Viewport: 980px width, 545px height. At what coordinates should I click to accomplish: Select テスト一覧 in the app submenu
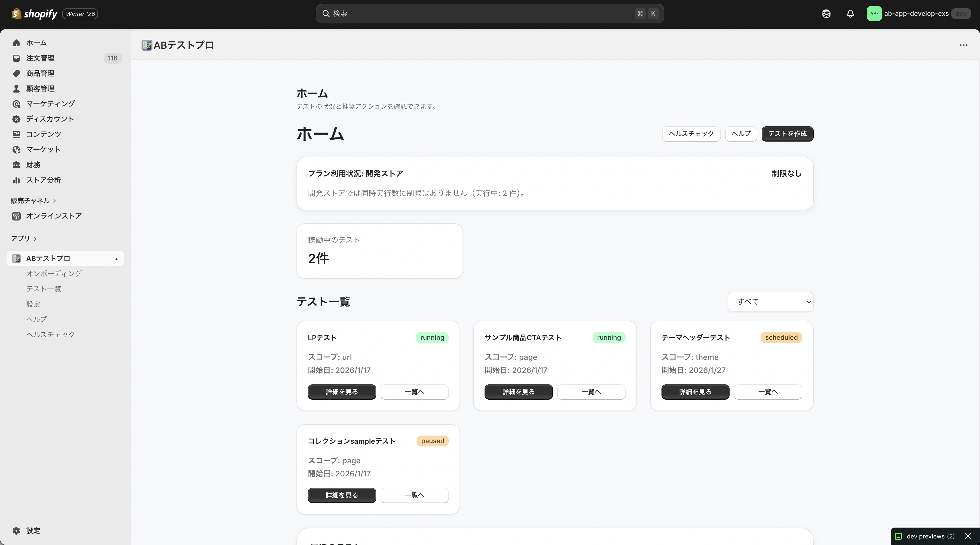pos(43,289)
